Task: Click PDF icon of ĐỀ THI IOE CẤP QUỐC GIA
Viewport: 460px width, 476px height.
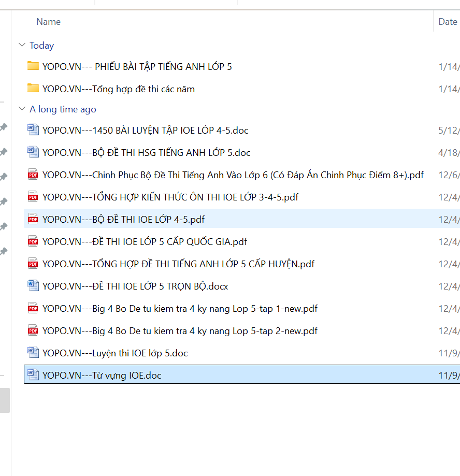Action: [33, 241]
